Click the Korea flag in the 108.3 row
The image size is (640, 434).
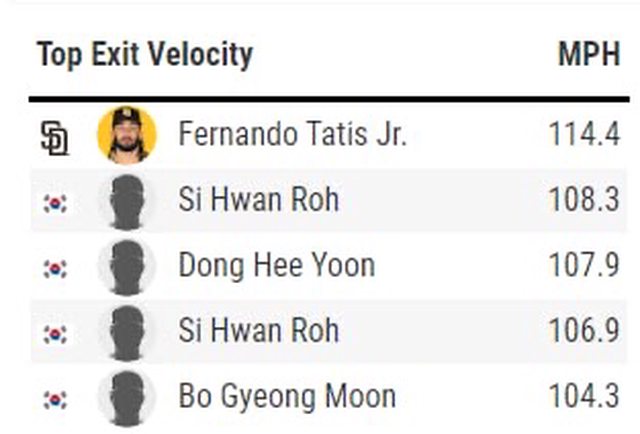pyautogui.click(x=55, y=202)
